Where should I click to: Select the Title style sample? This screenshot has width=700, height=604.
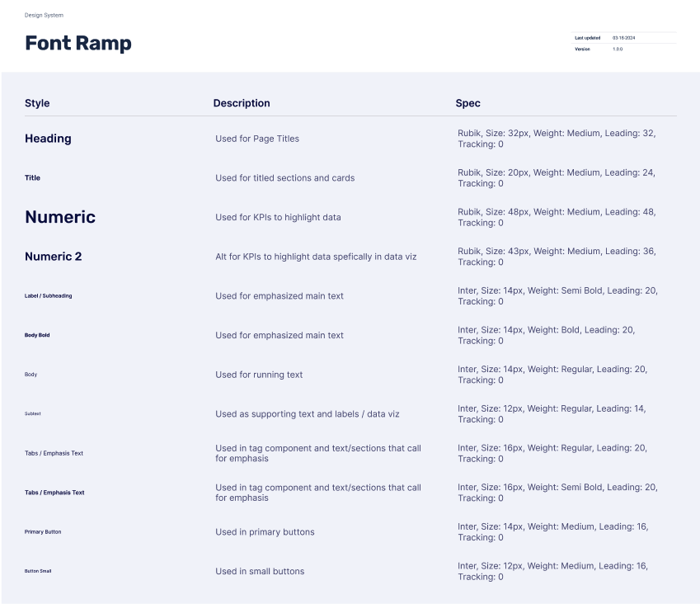(32, 177)
